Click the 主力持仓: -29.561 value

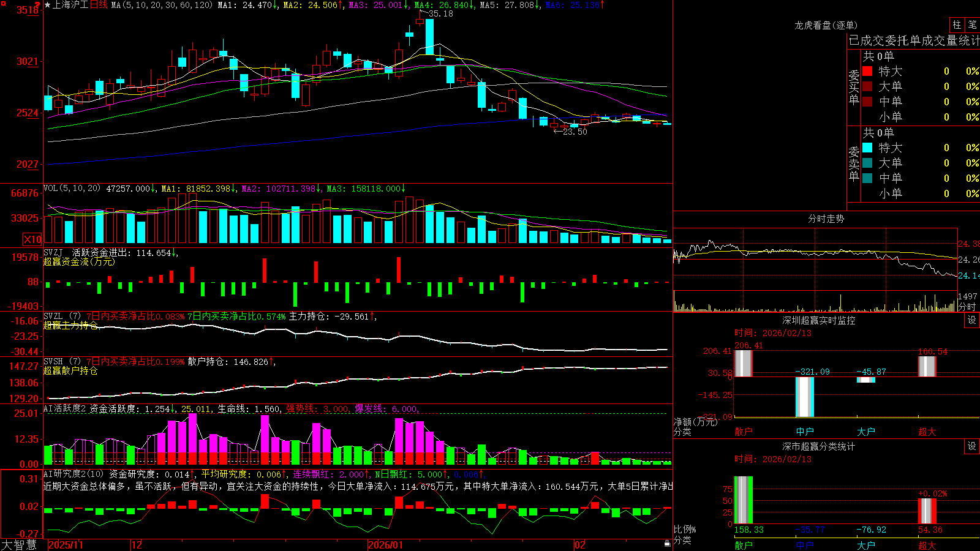(x=333, y=317)
